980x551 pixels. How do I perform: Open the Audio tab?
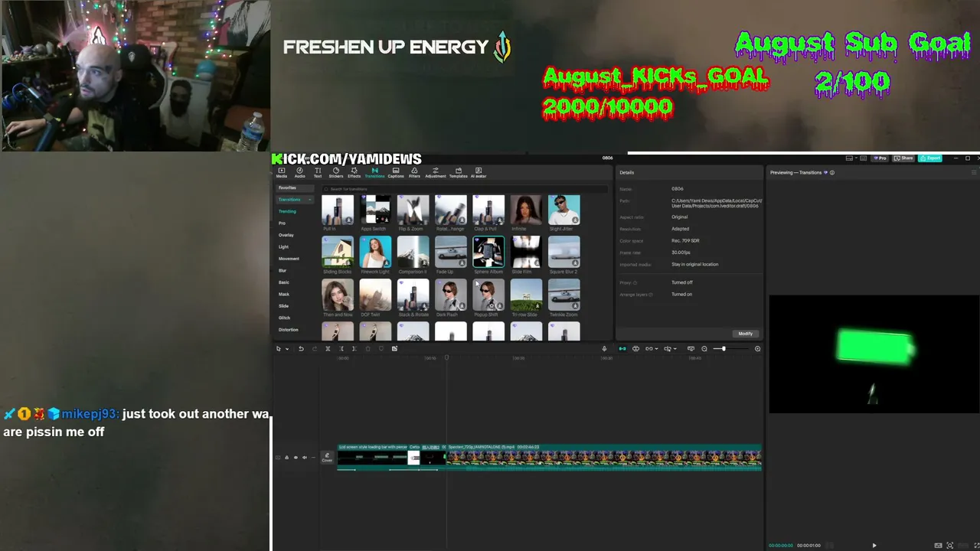tap(299, 173)
